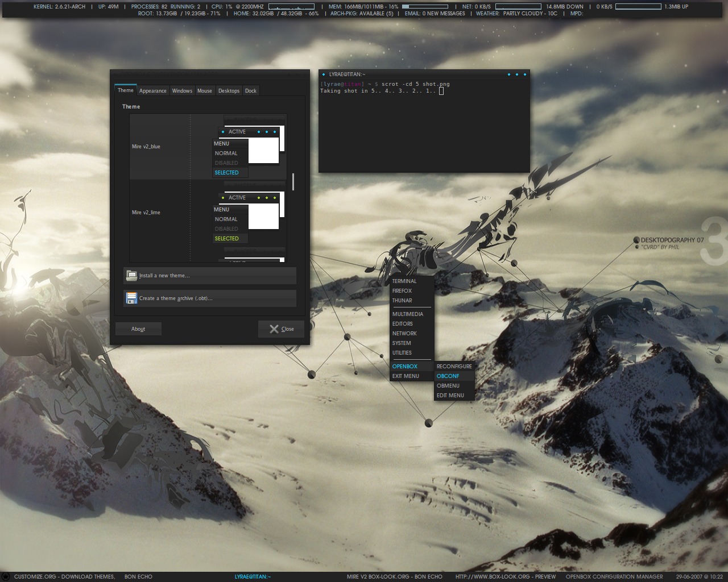This screenshot has width=728, height=582.
Task: Open the Exit Menu entry
Action: pyautogui.click(x=412, y=376)
